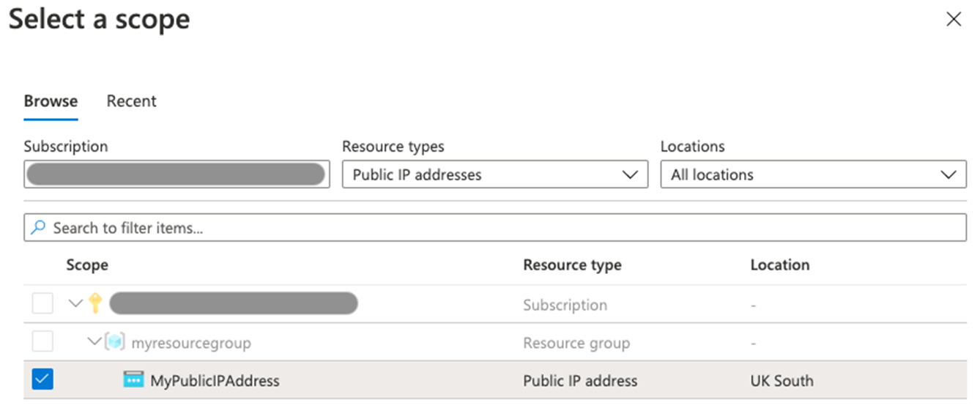
Task: Click the Subscription type cell
Action: coord(565,305)
